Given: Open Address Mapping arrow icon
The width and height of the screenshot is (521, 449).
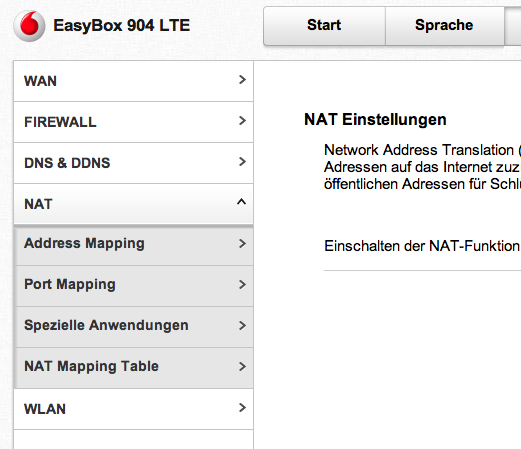Looking at the screenshot, I should click(x=242, y=244).
